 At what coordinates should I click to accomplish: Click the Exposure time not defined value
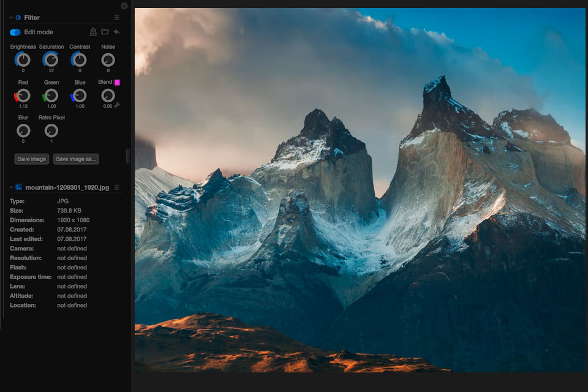coord(72,277)
